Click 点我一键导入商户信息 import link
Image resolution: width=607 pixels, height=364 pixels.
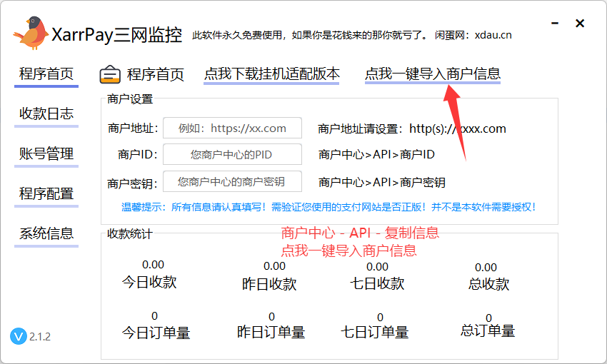[x=432, y=74]
